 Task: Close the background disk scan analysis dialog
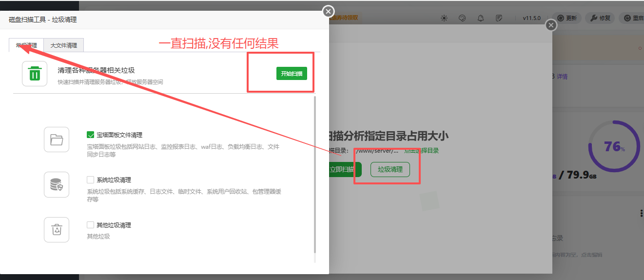[x=551, y=25]
